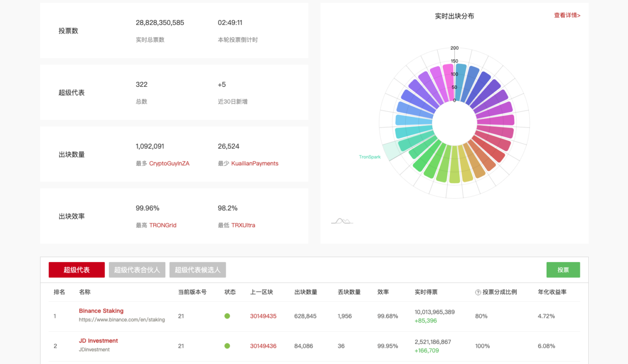Open 查看详情 next to the chart title
The width and height of the screenshot is (628, 364).
click(x=567, y=15)
